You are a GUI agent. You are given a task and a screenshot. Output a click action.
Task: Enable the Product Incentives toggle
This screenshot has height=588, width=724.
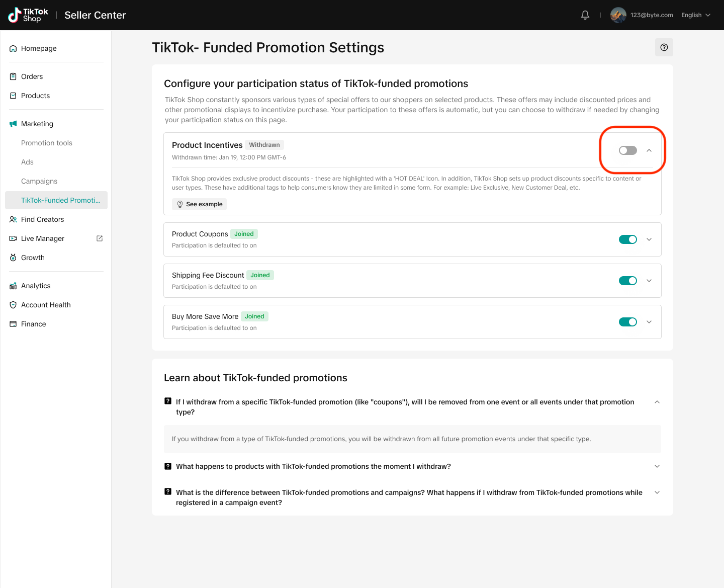(627, 150)
